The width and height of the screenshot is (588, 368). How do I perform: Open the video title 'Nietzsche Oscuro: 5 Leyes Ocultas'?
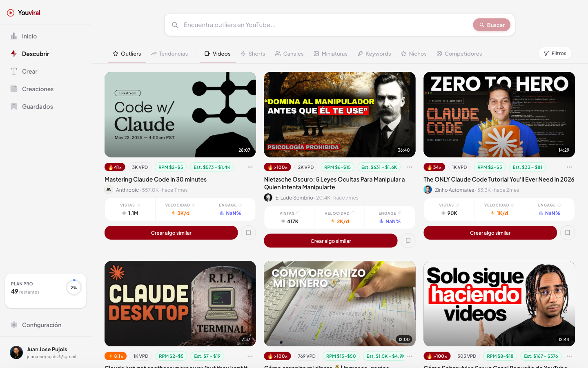pos(334,183)
